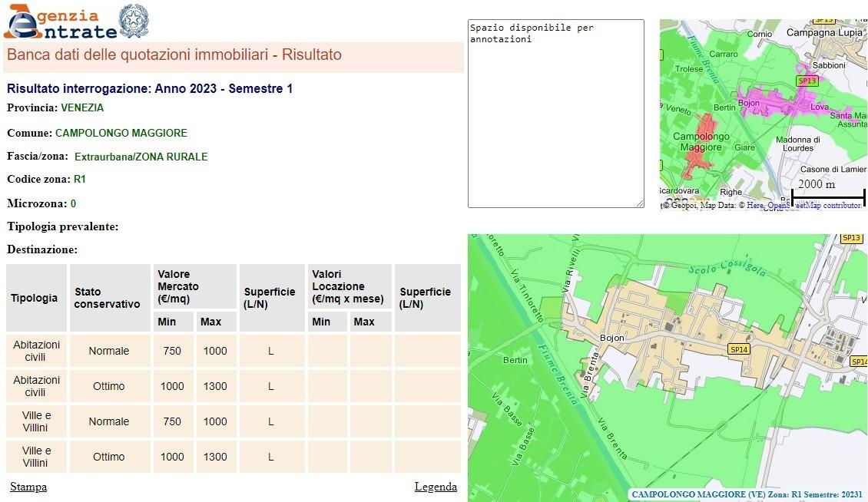
Task: Click the 'Risultato interrogazione: Anno 2023' heading
Action: tap(150, 88)
